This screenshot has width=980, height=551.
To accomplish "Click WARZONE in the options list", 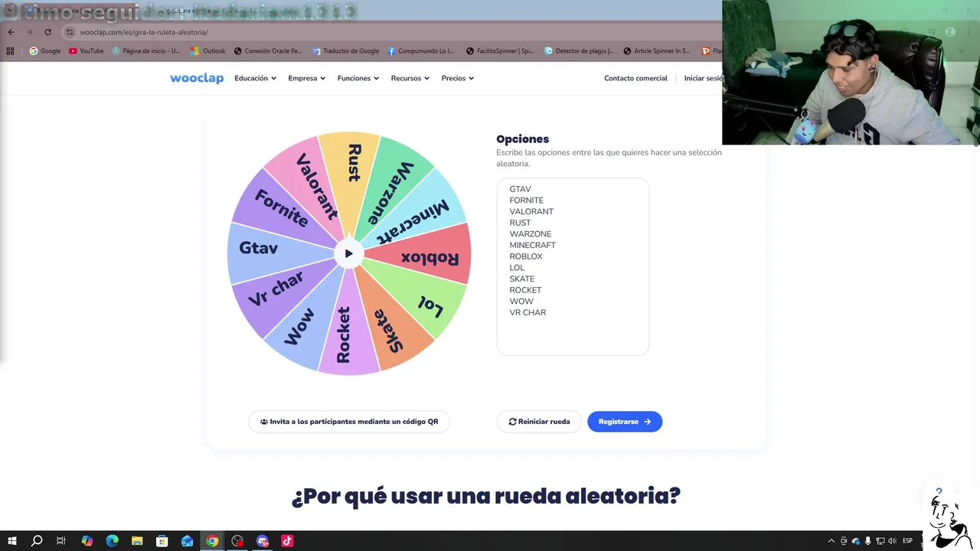I will (530, 234).
